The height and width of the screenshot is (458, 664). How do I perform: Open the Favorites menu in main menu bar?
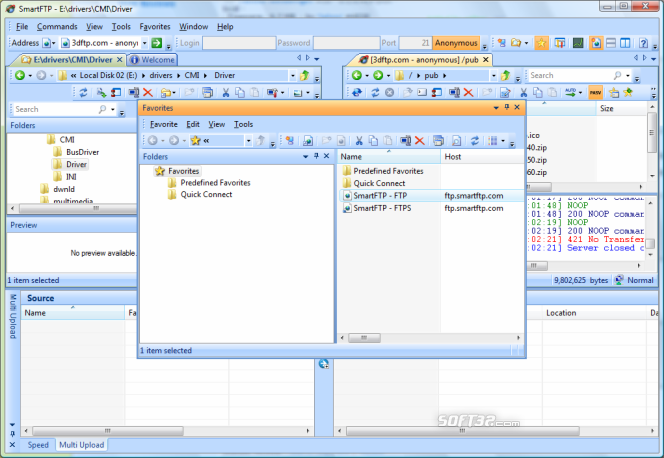(155, 27)
